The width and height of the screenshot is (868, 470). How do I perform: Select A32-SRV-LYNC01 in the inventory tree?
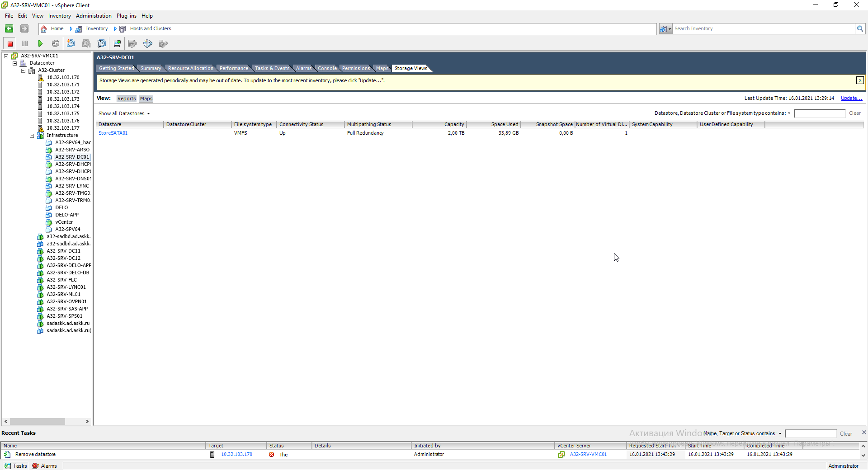tap(66, 287)
